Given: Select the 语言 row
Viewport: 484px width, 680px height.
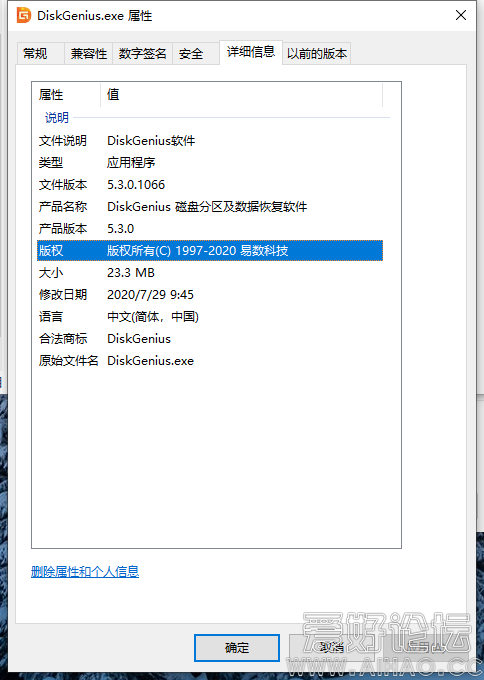Looking at the screenshot, I should click(210, 317).
